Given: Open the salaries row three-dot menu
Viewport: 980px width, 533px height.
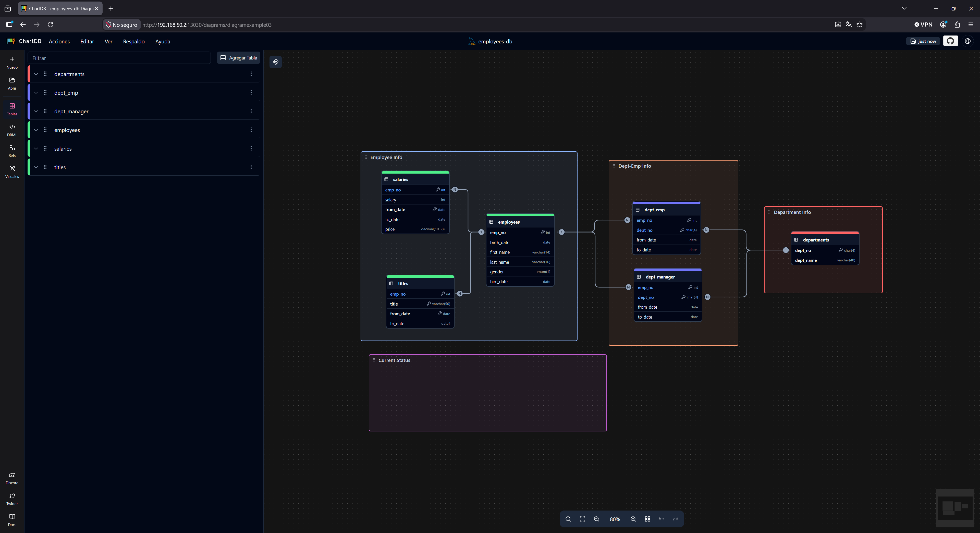Looking at the screenshot, I should point(251,148).
